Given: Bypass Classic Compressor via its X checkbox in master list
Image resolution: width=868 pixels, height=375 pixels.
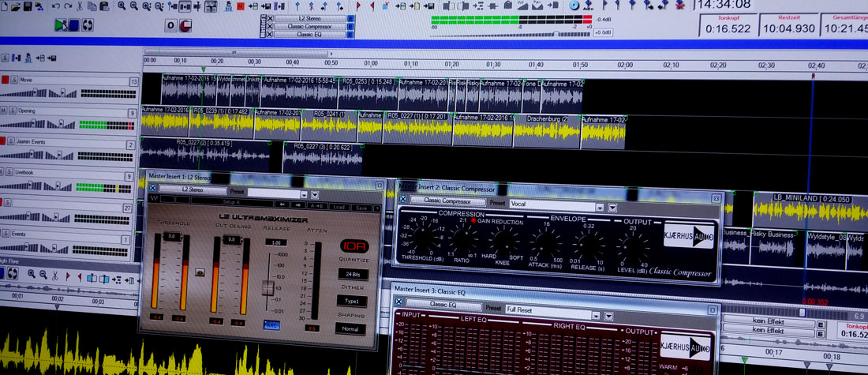Looking at the screenshot, I should (270, 27).
